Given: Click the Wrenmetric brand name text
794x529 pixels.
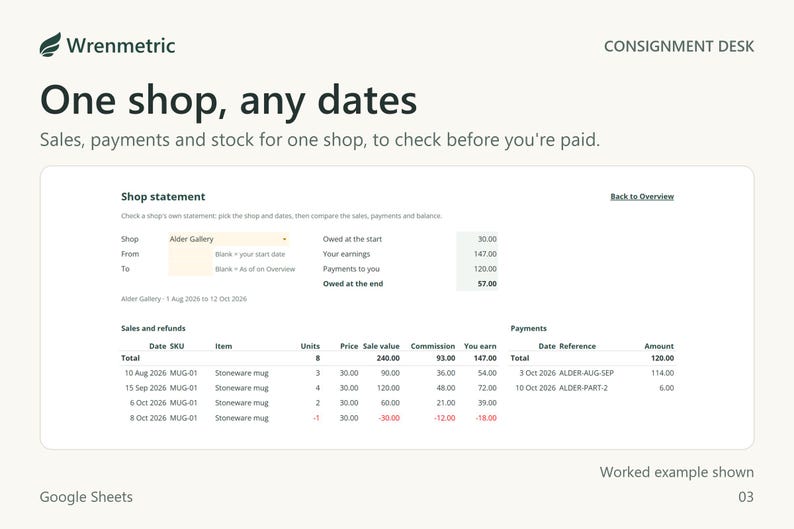Looking at the screenshot, I should tap(121, 46).
